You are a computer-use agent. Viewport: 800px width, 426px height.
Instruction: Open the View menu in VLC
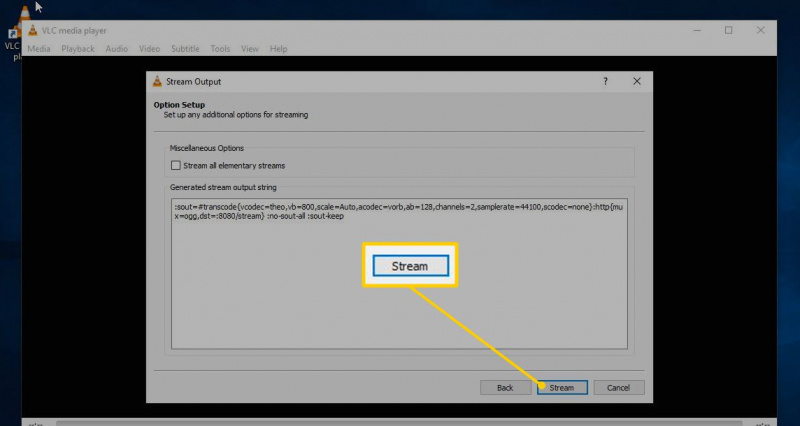250,49
